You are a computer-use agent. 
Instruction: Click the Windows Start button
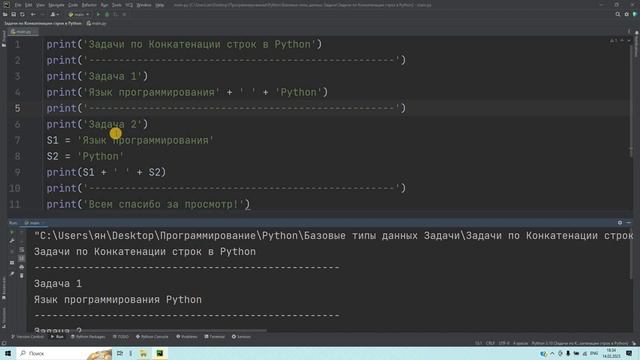(x=8, y=353)
